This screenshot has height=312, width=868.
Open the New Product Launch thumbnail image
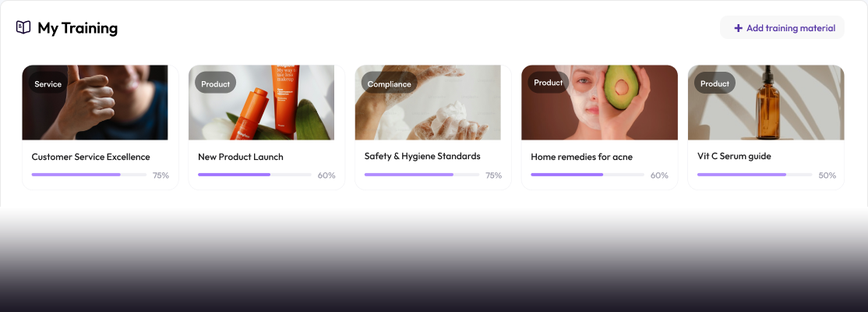pos(261,102)
